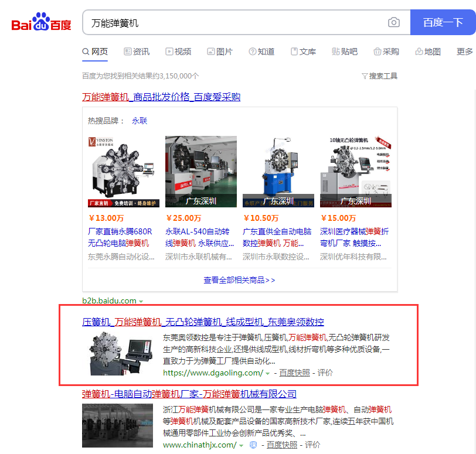
Task: Go to the 知道 tab
Action: (261, 52)
